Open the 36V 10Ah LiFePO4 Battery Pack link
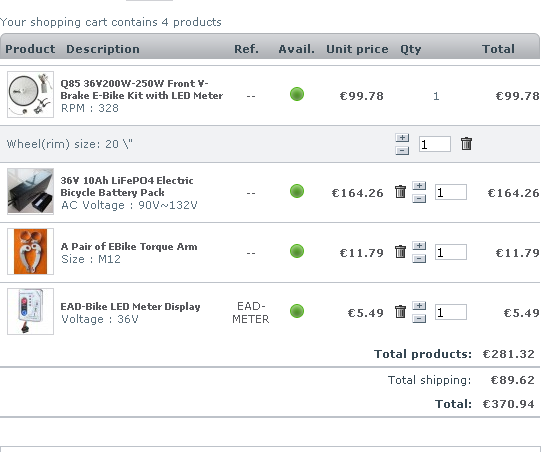This screenshot has width=560, height=452. click(x=127, y=186)
